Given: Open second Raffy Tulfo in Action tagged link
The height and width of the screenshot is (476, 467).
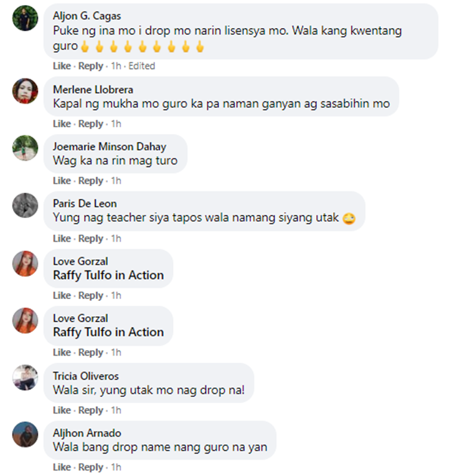Looking at the screenshot, I should [x=108, y=332].
